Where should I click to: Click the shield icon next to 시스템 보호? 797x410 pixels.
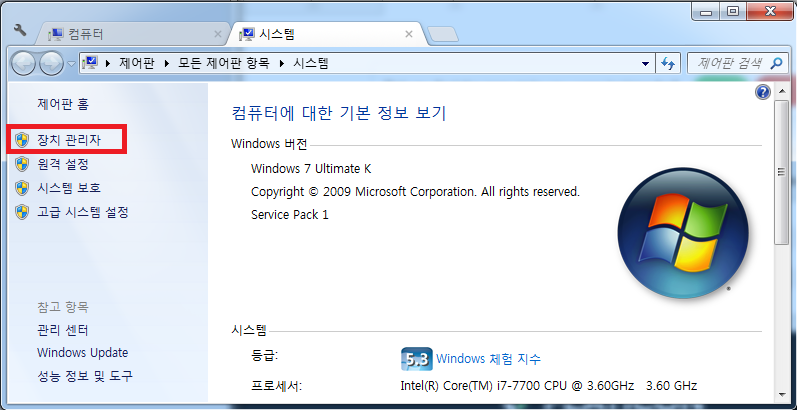click(22, 188)
